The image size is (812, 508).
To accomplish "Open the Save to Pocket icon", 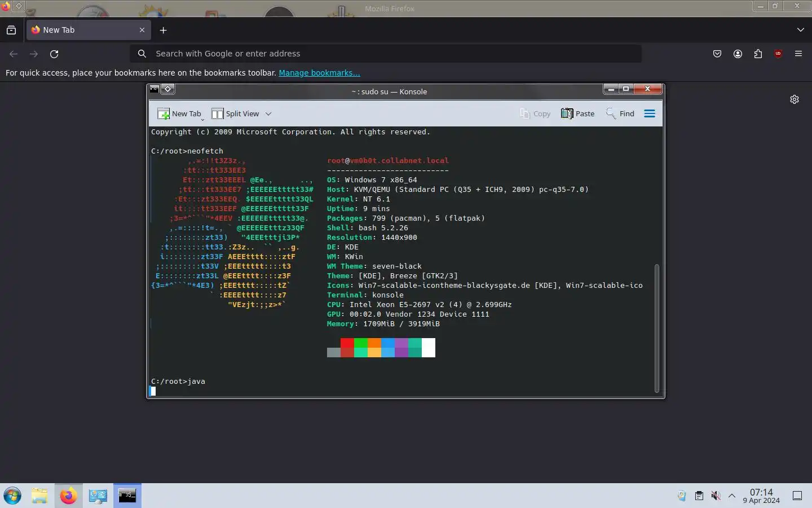I will tap(717, 54).
